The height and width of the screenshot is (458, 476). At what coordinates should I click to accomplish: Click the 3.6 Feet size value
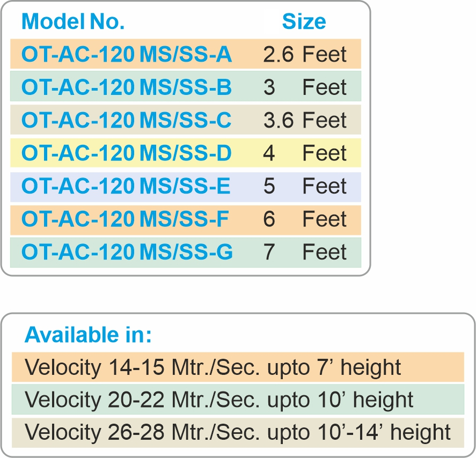click(305, 121)
